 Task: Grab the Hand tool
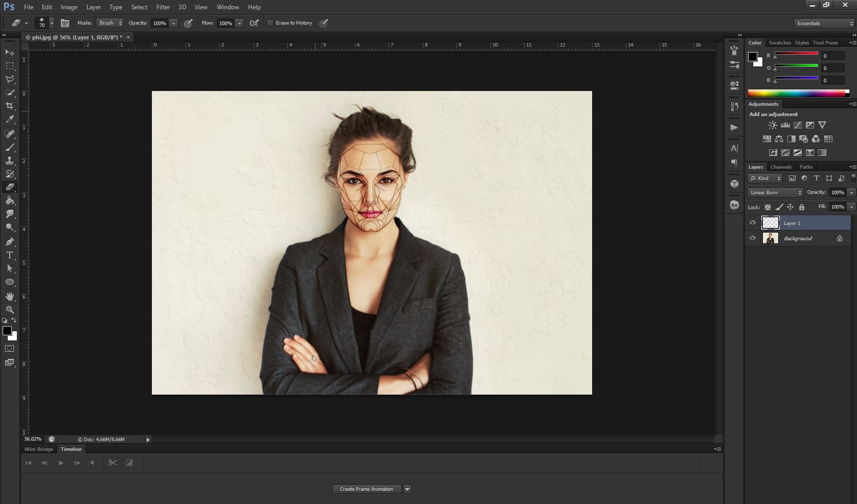[9, 296]
